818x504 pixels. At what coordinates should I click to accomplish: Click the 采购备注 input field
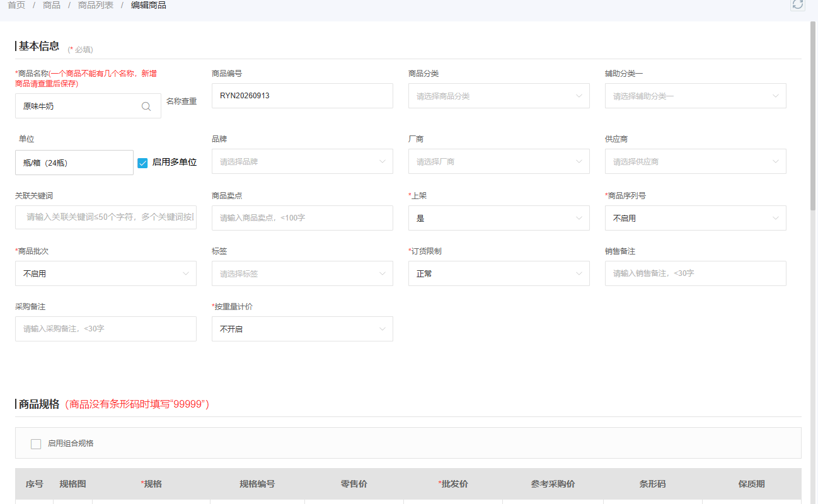click(x=106, y=329)
